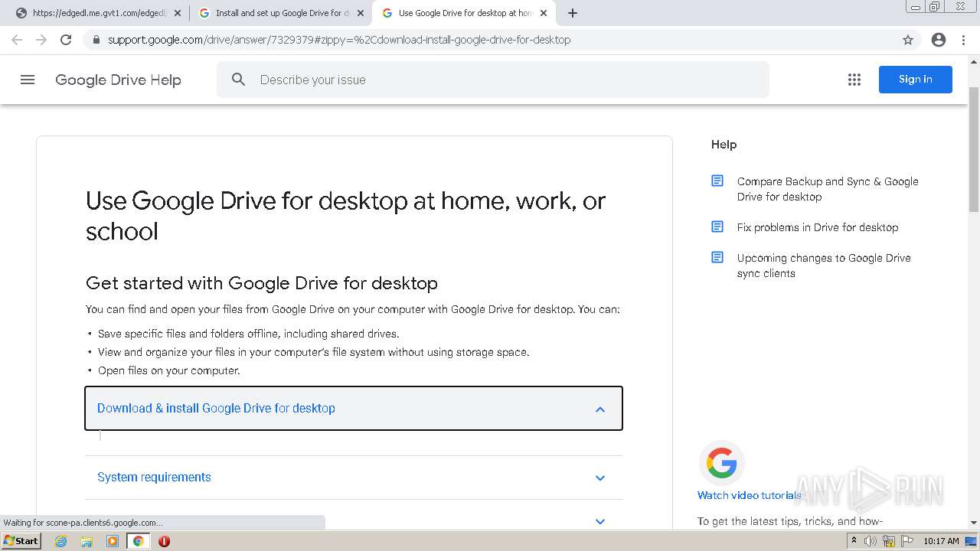Close the Install and set up Google Drive tab

361,13
